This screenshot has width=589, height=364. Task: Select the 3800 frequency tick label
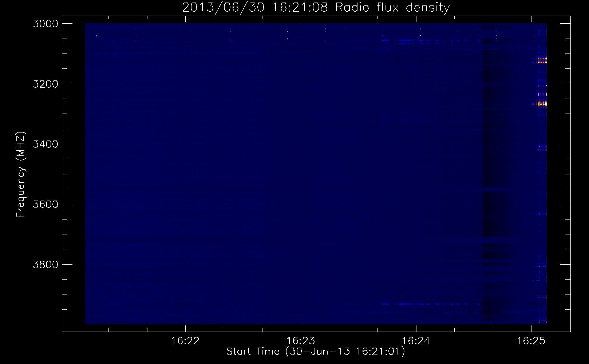click(x=46, y=264)
